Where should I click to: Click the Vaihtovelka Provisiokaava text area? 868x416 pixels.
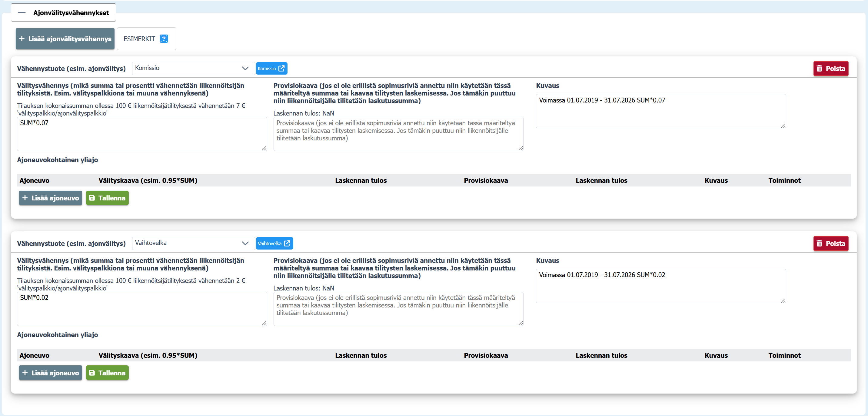click(398, 308)
